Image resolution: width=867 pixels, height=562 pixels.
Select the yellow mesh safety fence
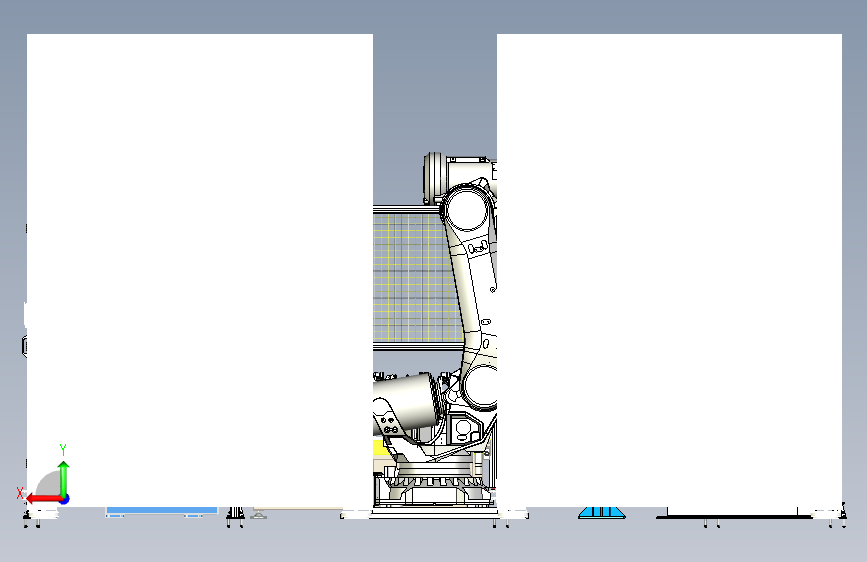point(415,277)
